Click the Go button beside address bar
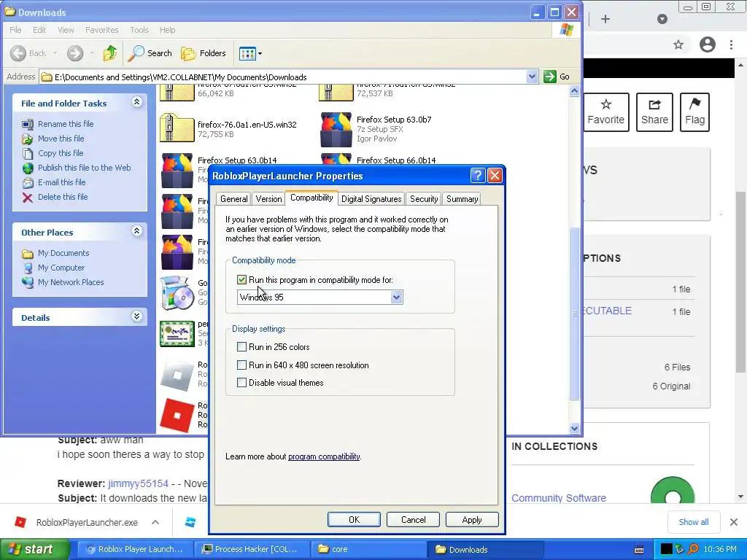The width and height of the screenshot is (747, 560). pos(557,77)
